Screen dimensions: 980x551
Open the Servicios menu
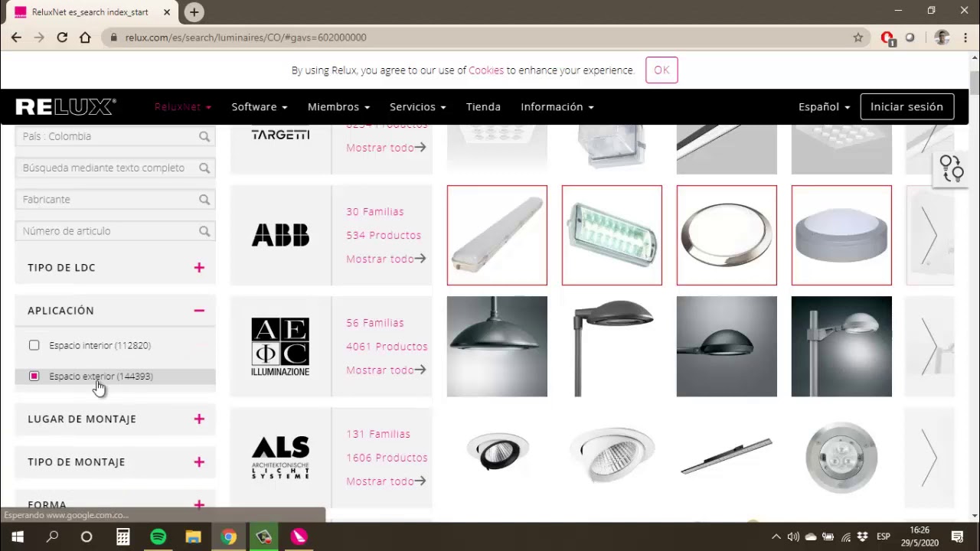click(x=418, y=107)
